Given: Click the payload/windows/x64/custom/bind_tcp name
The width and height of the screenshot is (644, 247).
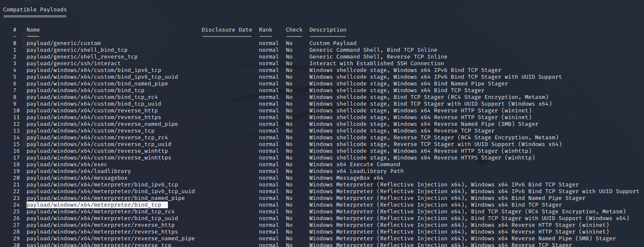Looking at the screenshot, I should tap(85, 90).
